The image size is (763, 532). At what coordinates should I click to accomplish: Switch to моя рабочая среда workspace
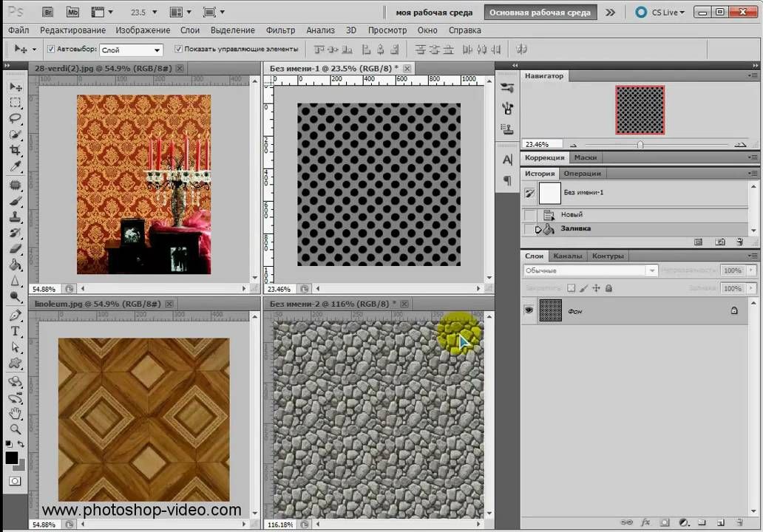434,13
